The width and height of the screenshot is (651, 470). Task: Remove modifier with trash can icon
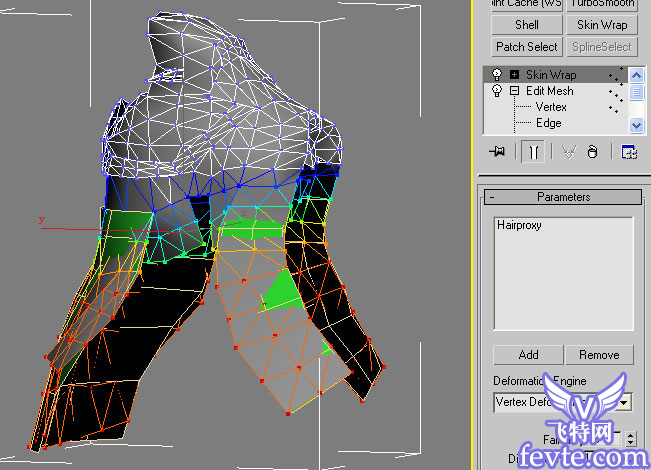(x=592, y=152)
